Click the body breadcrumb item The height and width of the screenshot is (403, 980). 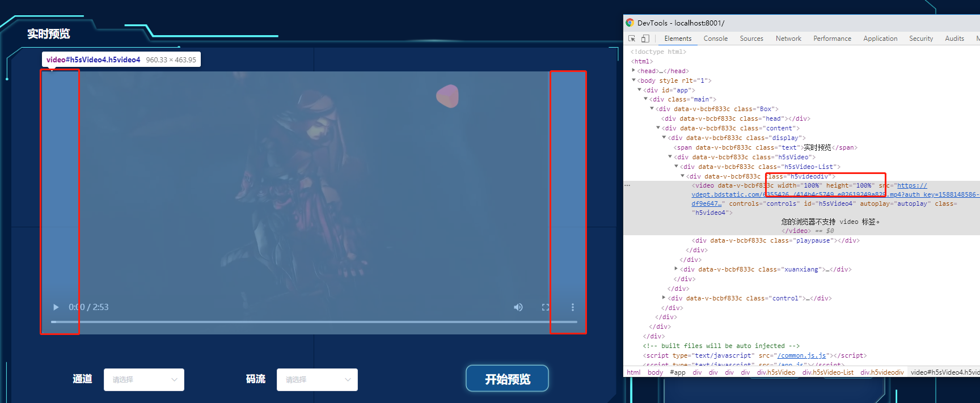pos(655,372)
